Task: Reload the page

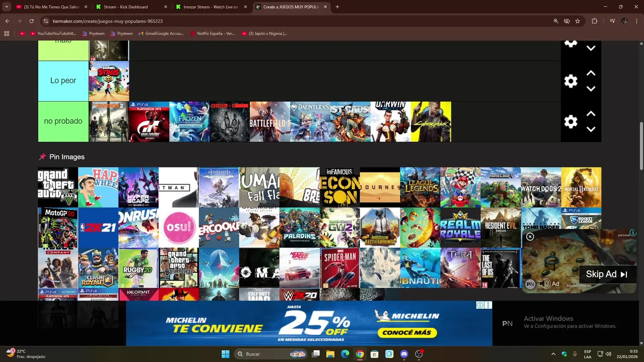Action: click(31, 21)
